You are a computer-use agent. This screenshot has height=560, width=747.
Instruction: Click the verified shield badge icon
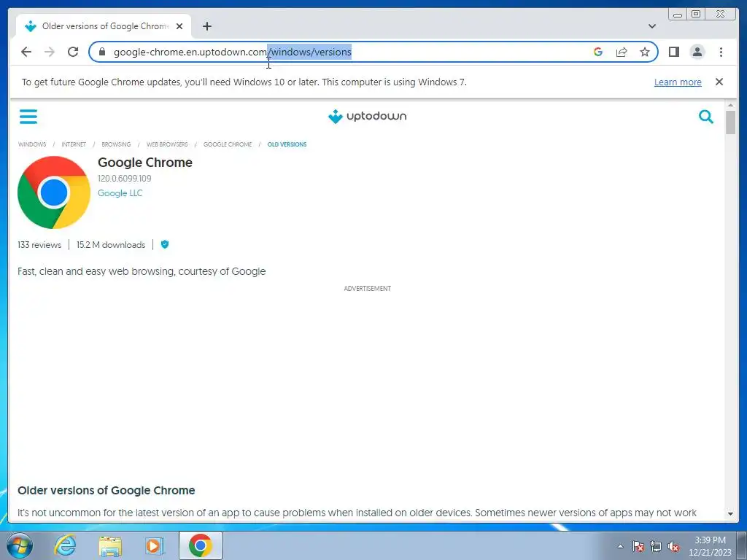tap(165, 244)
